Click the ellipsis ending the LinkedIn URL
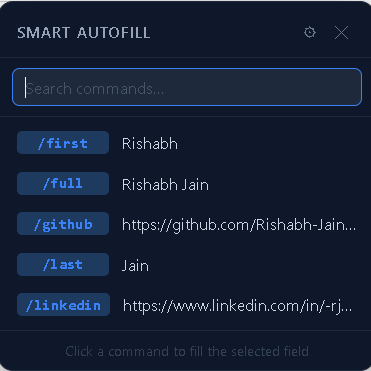371x371 pixels. click(x=347, y=310)
